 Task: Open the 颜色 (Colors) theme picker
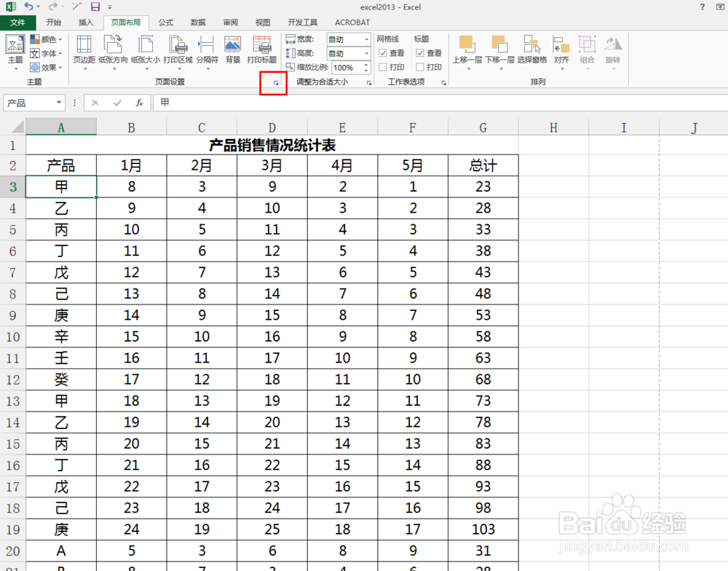click(47, 39)
